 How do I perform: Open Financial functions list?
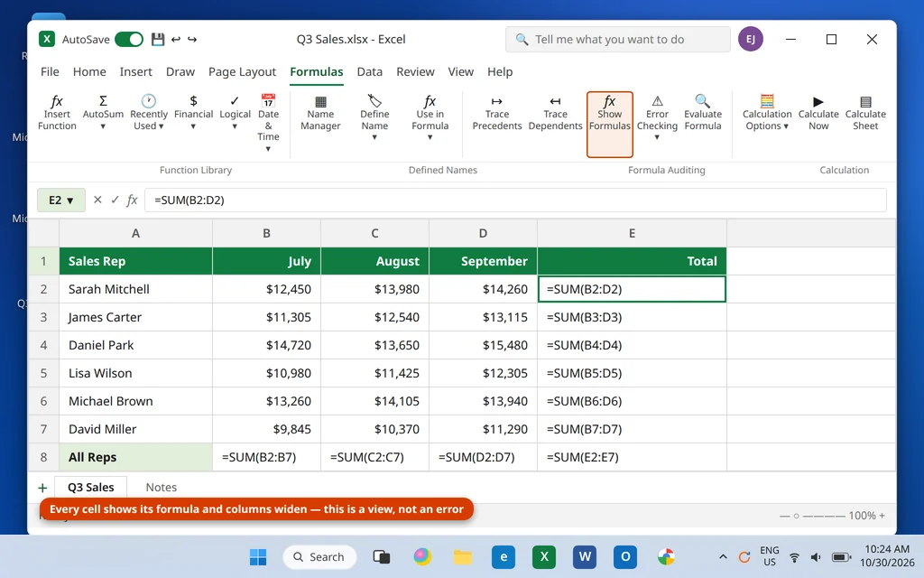coord(193,113)
